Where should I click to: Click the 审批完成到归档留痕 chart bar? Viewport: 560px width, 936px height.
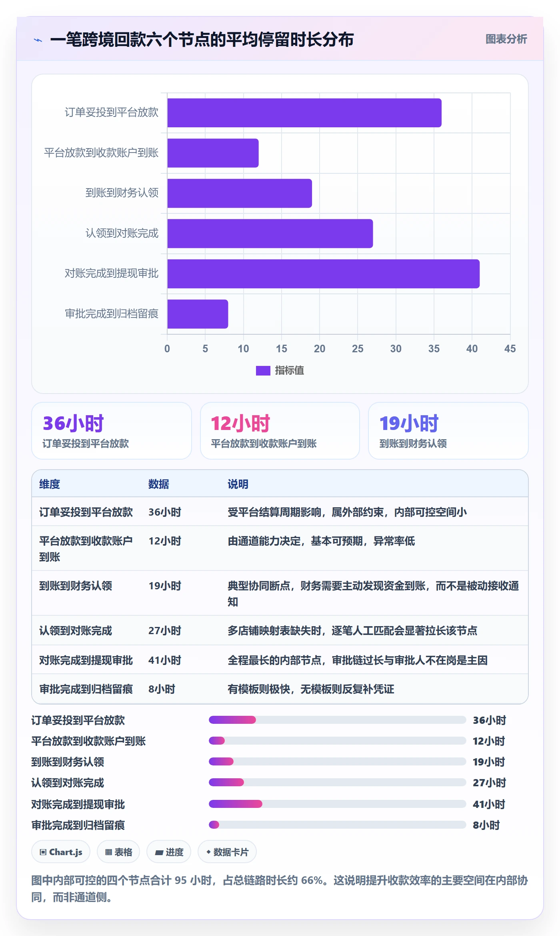tap(198, 314)
